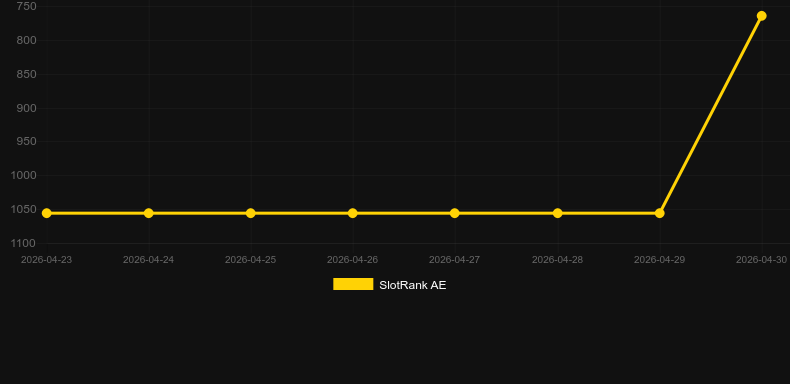The width and height of the screenshot is (790, 384).
Task: Click the 2026-04-25 x-axis date label
Action: tap(250, 260)
